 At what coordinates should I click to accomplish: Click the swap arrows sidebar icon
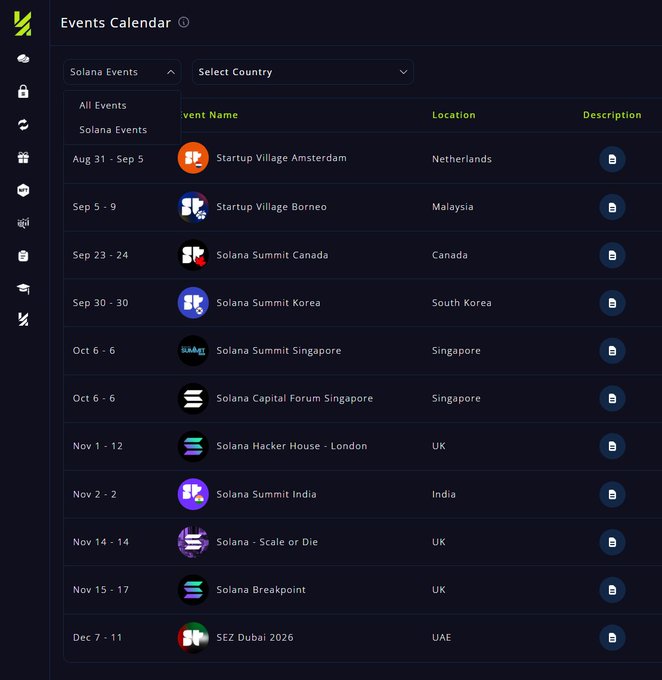pyautogui.click(x=23, y=125)
